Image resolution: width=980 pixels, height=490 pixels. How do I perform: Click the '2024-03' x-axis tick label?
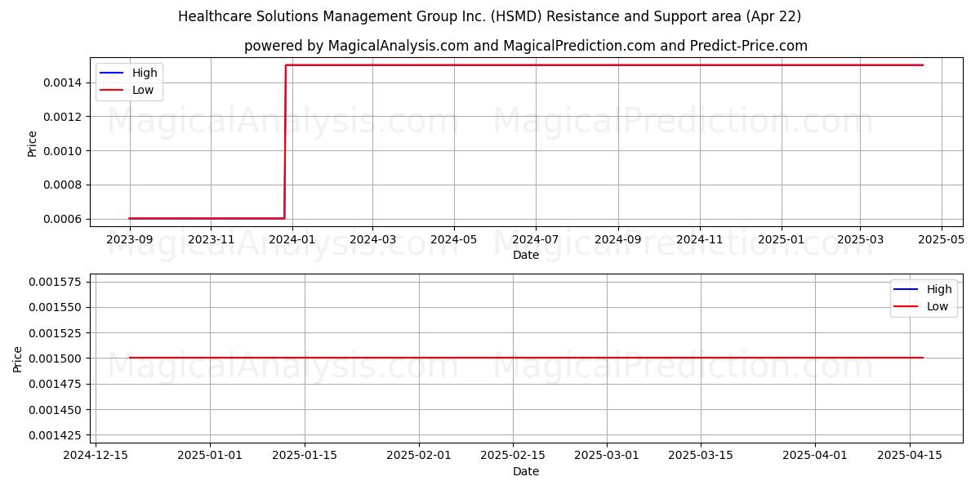(x=372, y=240)
